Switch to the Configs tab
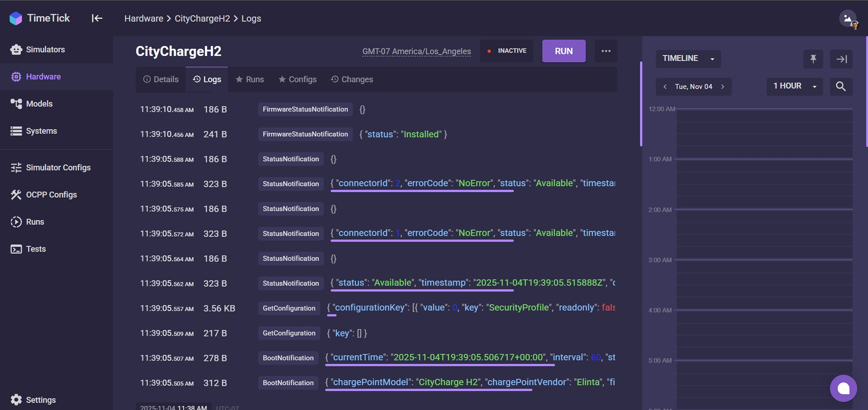Viewport: 868px width, 410px height. click(298, 79)
